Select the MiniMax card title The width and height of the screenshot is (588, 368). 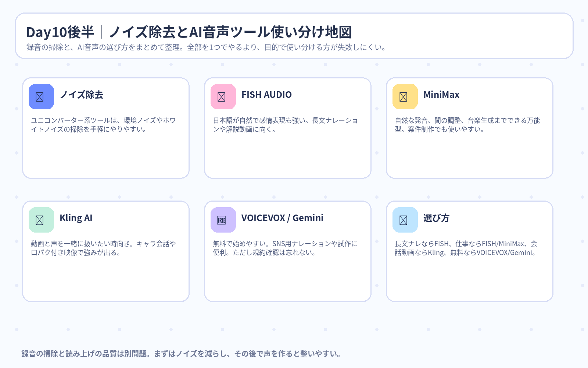pyautogui.click(x=441, y=95)
